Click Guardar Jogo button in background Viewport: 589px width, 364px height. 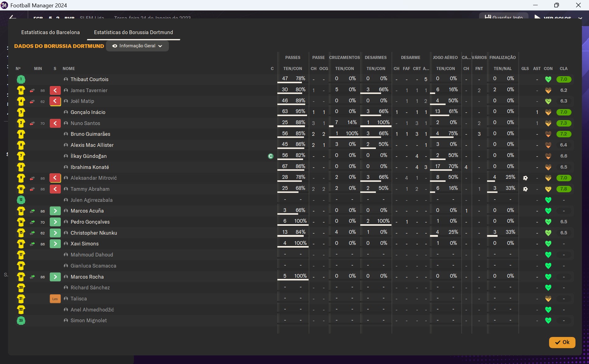click(x=504, y=17)
